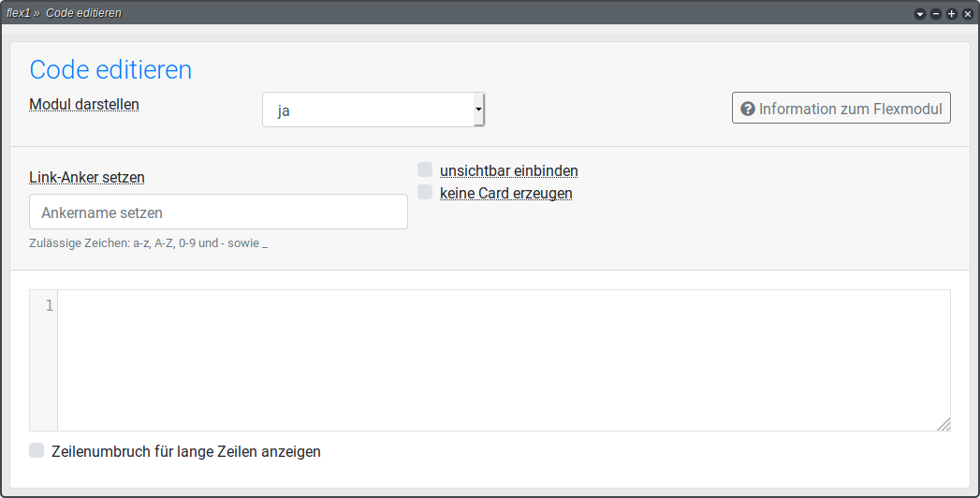Grab the code editor resize handle
This screenshot has width=980, height=498.
click(943, 424)
